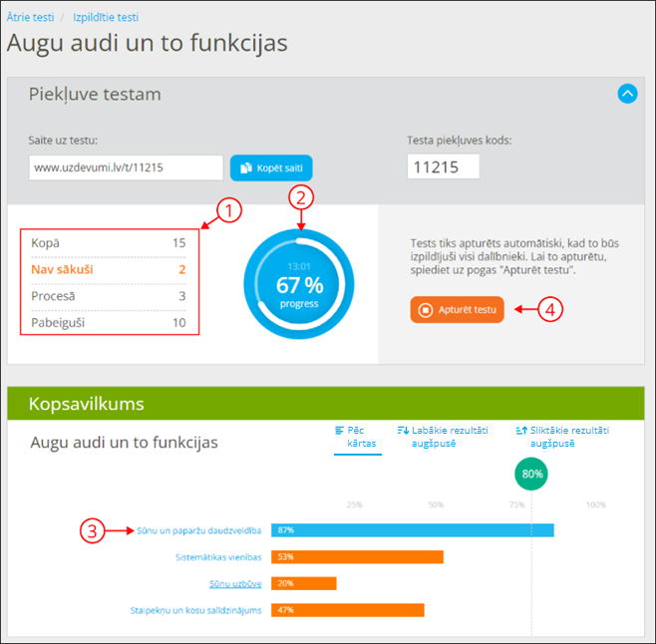The height and width of the screenshot is (644, 656).
Task: Click the orange 53% result bar
Action: (x=357, y=557)
